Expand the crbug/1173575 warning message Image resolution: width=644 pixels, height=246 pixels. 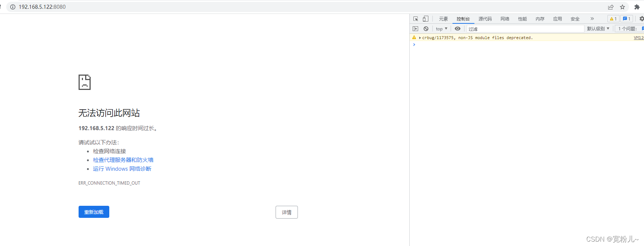pyautogui.click(x=420, y=38)
